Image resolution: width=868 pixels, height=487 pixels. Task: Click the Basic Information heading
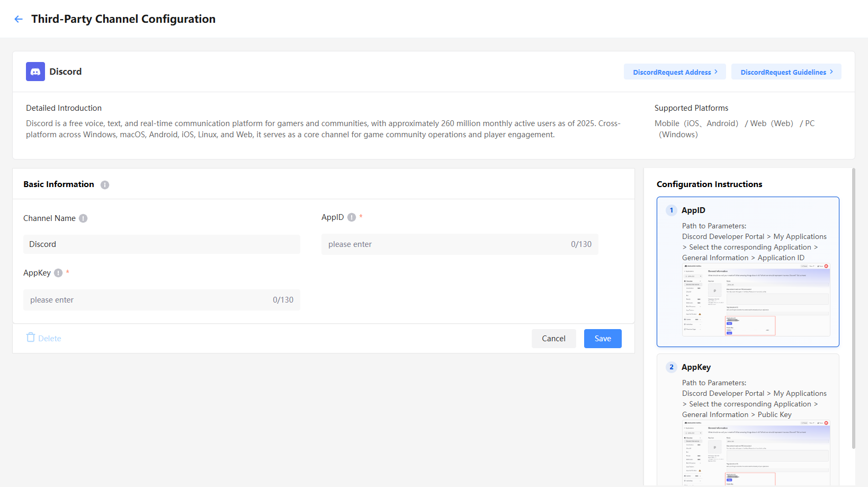click(x=59, y=184)
